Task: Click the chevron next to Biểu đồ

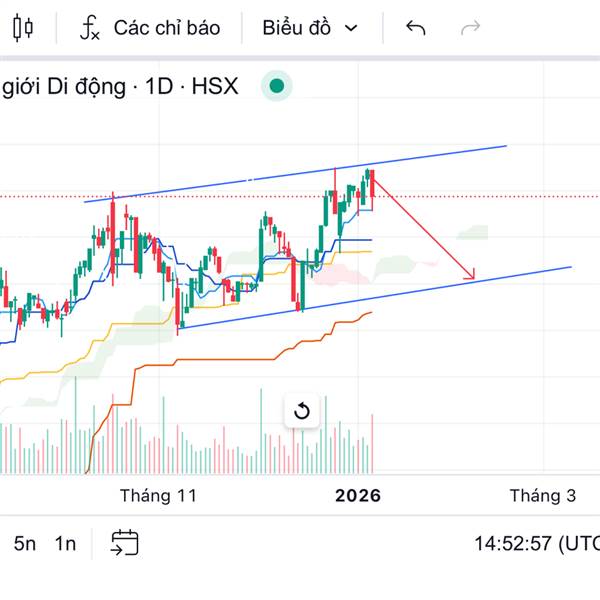Action: pyautogui.click(x=350, y=28)
